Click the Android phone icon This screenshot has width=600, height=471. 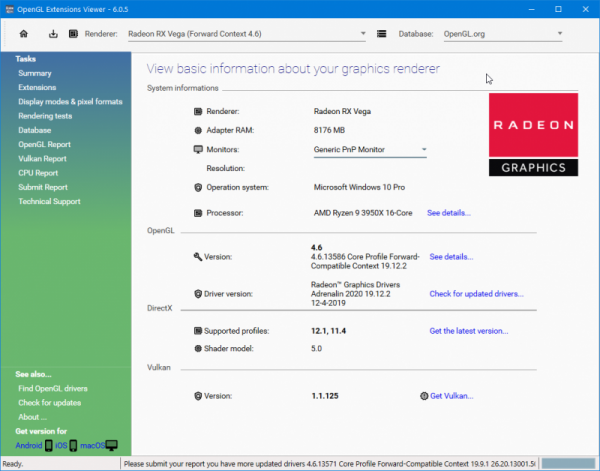(x=48, y=445)
